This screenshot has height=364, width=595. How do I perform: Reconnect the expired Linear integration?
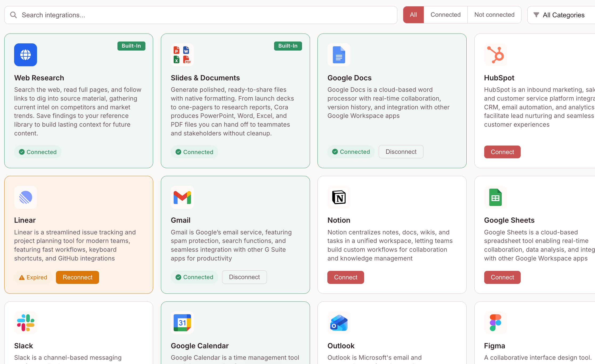[x=78, y=277]
